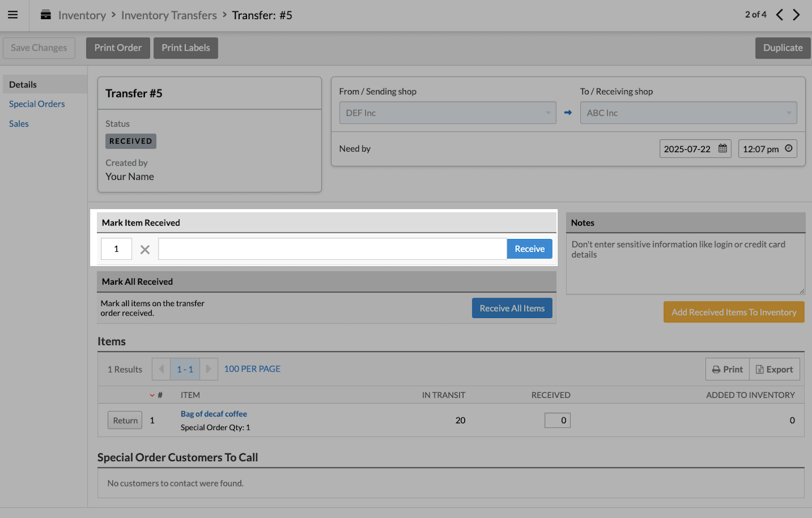Viewport: 812px width, 518px height.
Task: Go to previous results page arrow
Action: (x=161, y=369)
